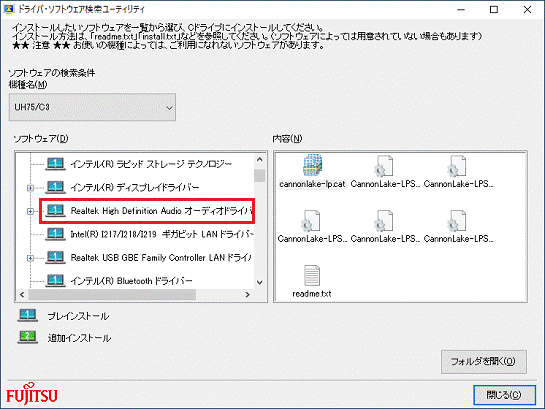Open the 機種名 dropdown showing UH75/C3

[x=92, y=107]
